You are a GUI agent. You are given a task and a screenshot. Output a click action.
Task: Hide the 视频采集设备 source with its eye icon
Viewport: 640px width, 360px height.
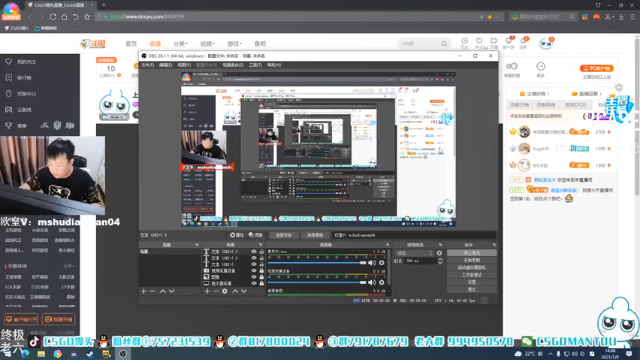pos(254,271)
